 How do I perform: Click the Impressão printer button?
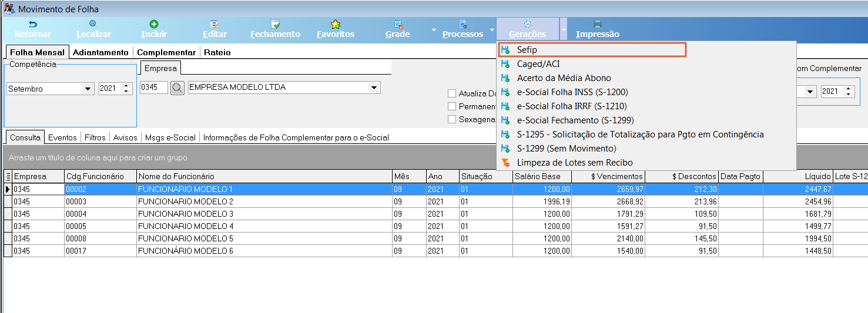coord(598,29)
